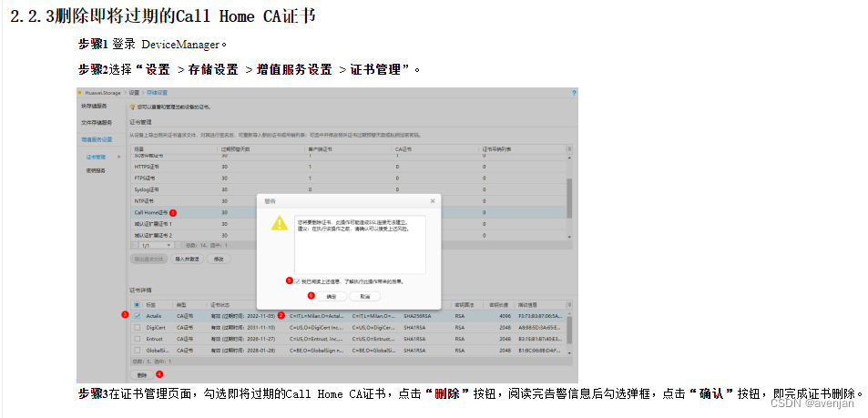This screenshot has width=868, height=418.
Task: Check the GlobalSign certificate checkbox
Action: (138, 350)
